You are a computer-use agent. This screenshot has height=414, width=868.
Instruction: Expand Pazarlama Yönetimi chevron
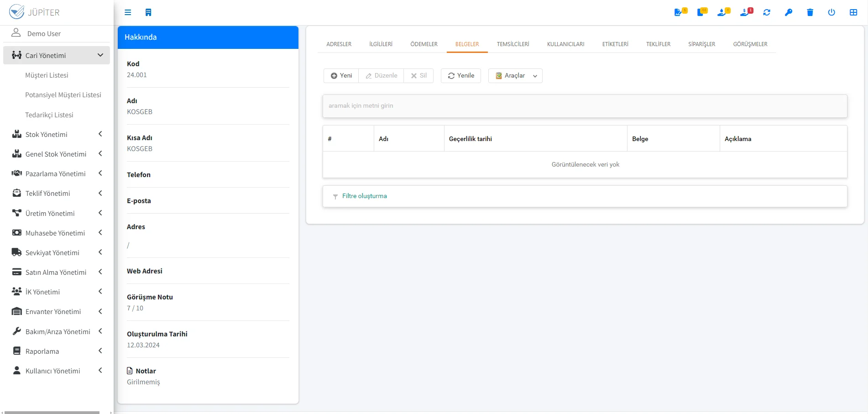click(x=100, y=173)
